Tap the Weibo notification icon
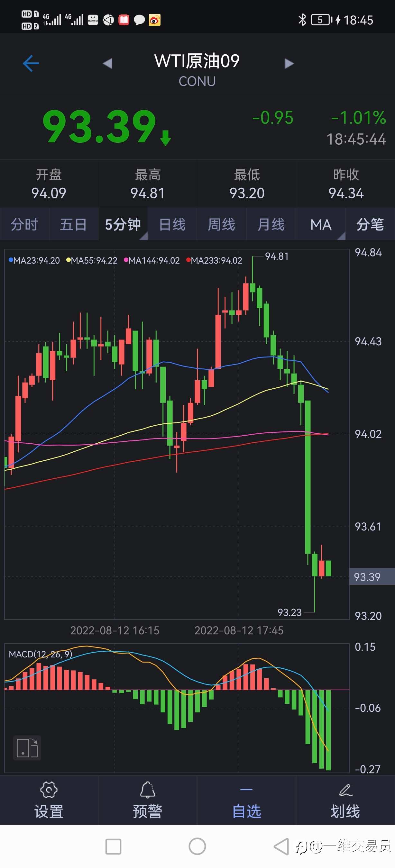395x868 pixels. [155, 20]
